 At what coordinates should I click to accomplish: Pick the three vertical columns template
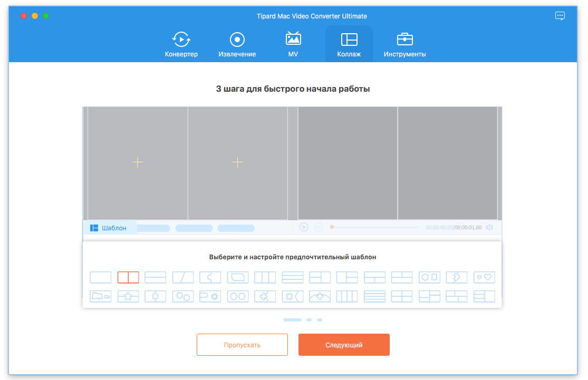[265, 277]
